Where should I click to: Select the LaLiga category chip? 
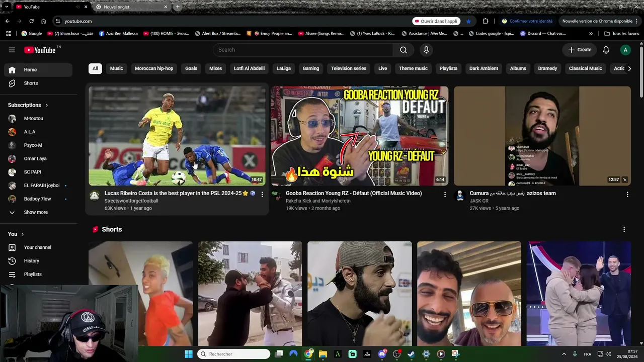click(x=284, y=68)
